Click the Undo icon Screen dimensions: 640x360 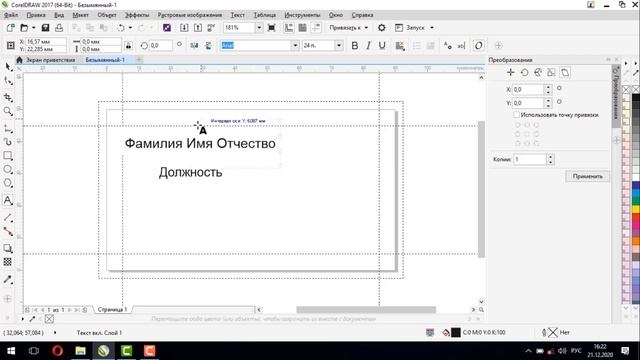click(121, 28)
